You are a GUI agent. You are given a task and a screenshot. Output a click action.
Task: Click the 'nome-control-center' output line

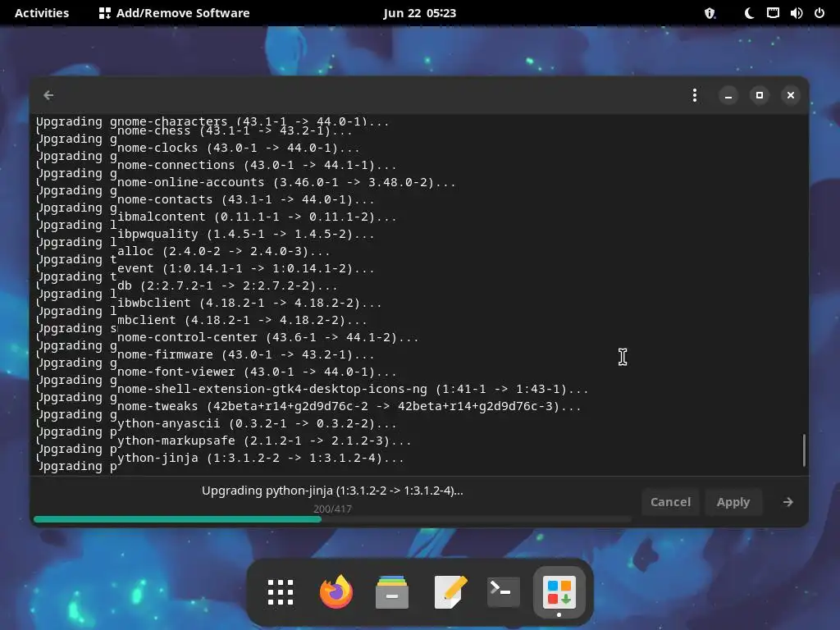[267, 338]
